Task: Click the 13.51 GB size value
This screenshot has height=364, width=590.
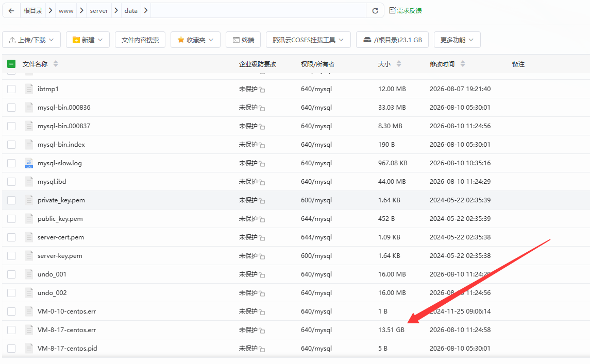Action: pyautogui.click(x=391, y=330)
